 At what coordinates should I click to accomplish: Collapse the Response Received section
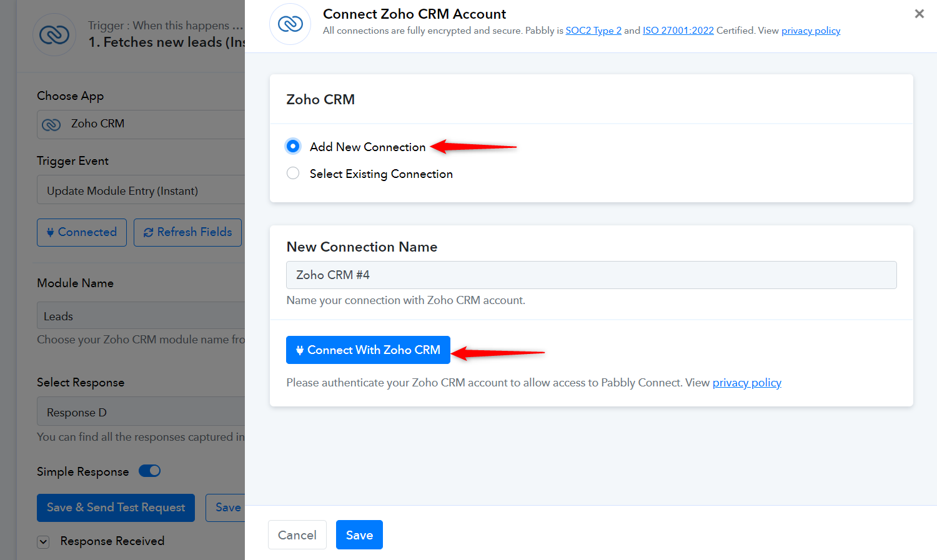pos(43,542)
